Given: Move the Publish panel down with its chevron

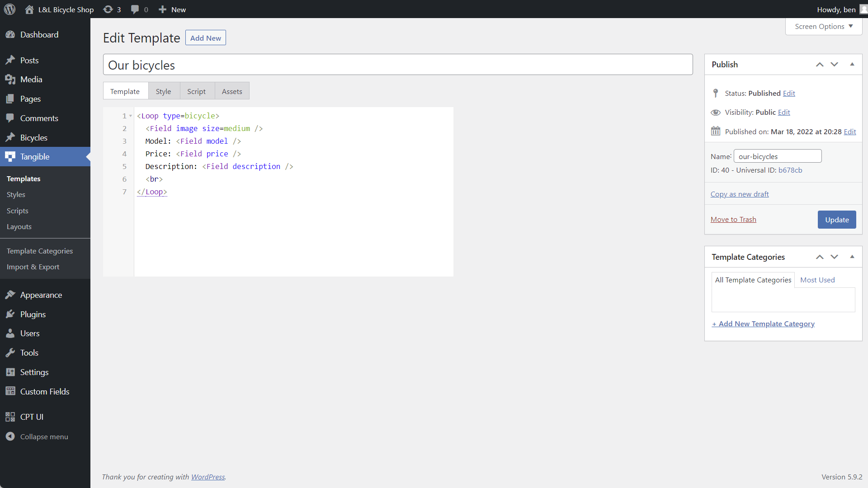Looking at the screenshot, I should 835,64.
